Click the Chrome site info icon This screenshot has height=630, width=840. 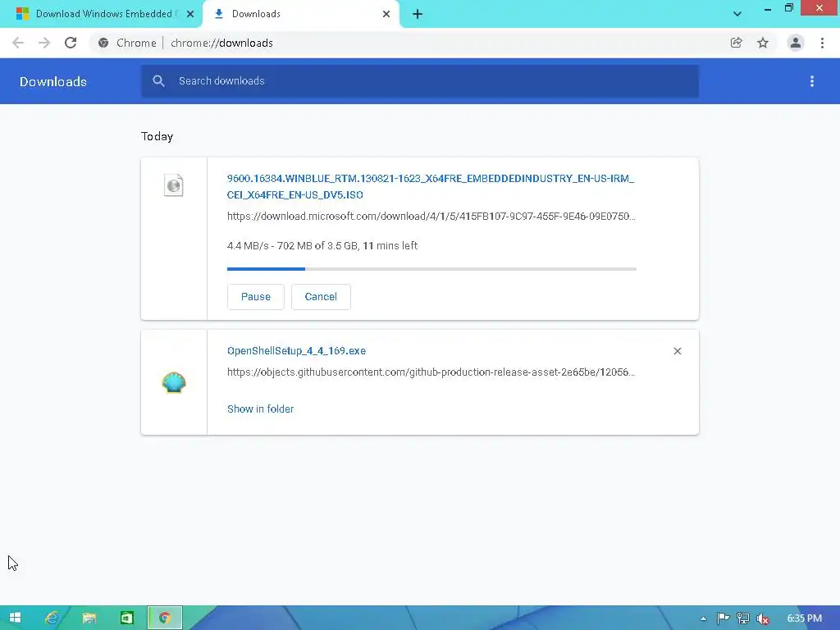coord(103,43)
